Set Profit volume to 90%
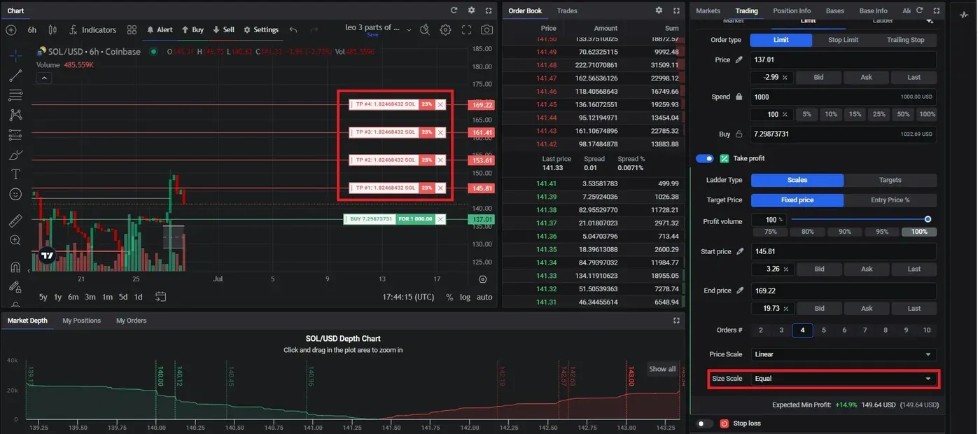Screen dimensions: 980x434 pyautogui.click(x=844, y=231)
